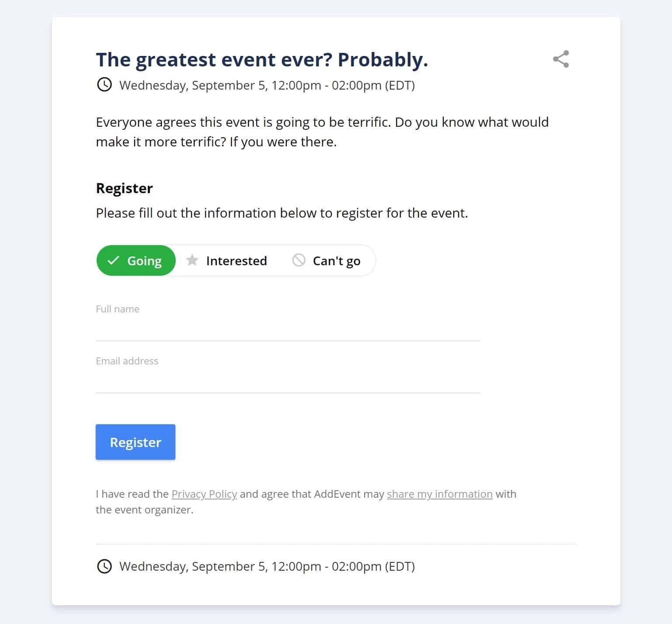Click the footer event date and time text

tap(267, 566)
